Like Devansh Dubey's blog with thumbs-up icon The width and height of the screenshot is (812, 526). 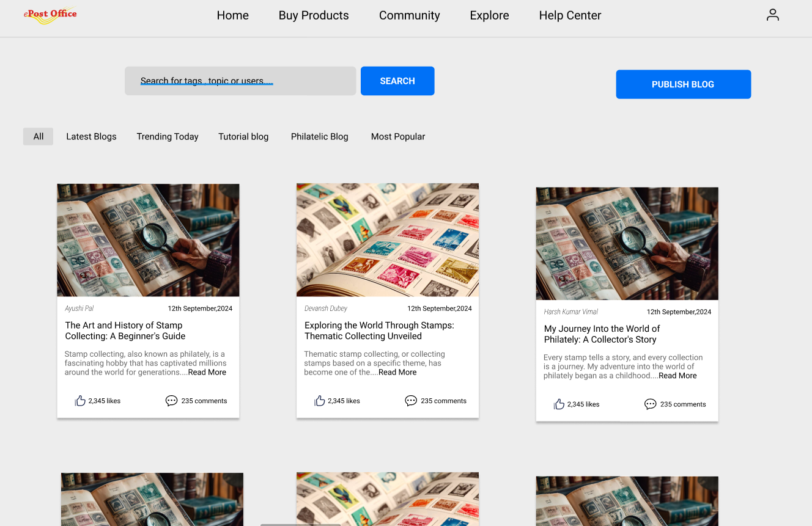[x=320, y=401]
